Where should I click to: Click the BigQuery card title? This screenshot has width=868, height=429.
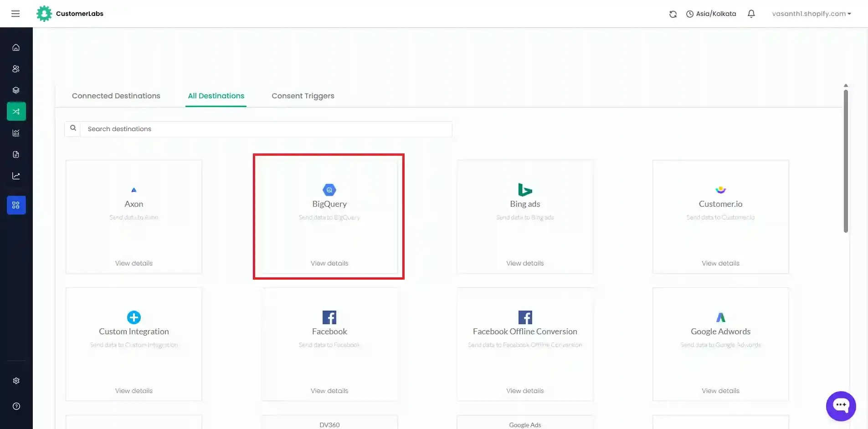pos(329,204)
